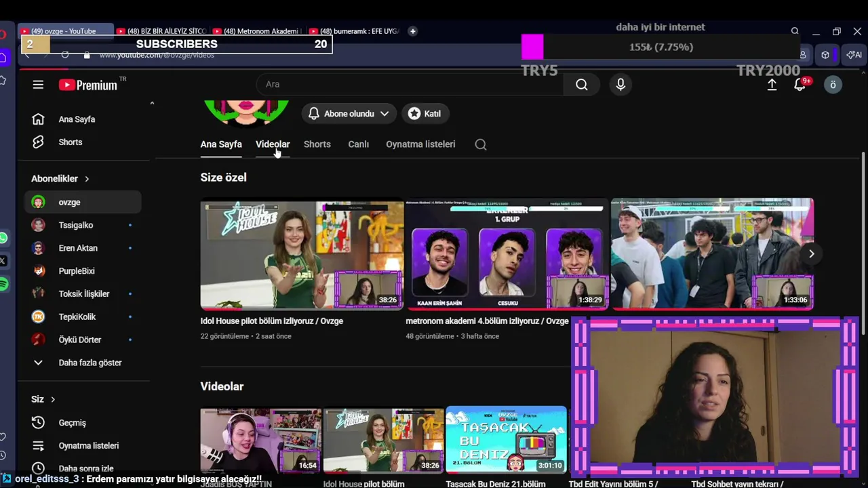Open Spotify icon in browser sidebar
This screenshot has width=868, height=488.
pos(3,284)
